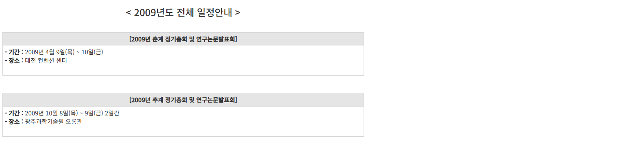Screen dimensions: 644x150
Task: Click the '2009년 10월 8일(목)' start date
Action: tap(51, 113)
